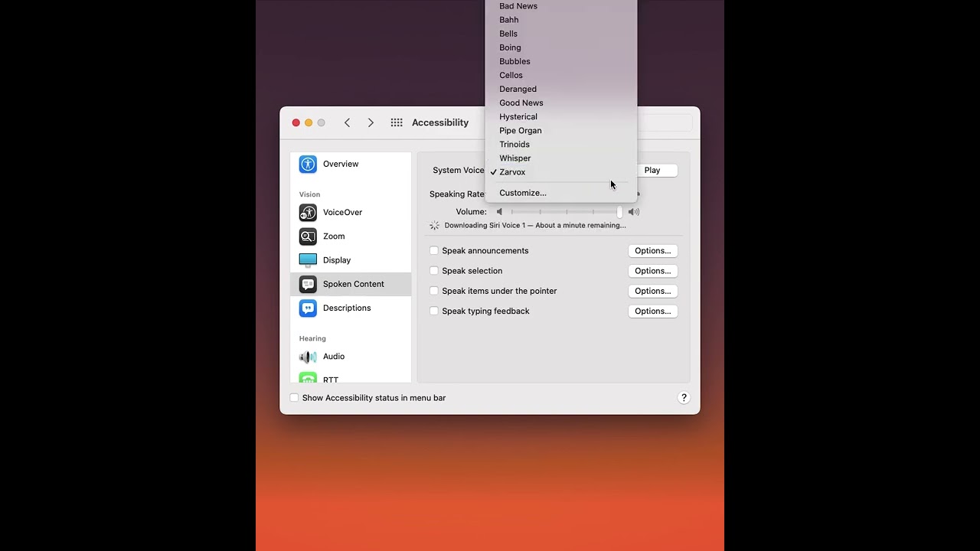The image size is (980, 551).
Task: Choose Cellos voice
Action: tap(561, 75)
